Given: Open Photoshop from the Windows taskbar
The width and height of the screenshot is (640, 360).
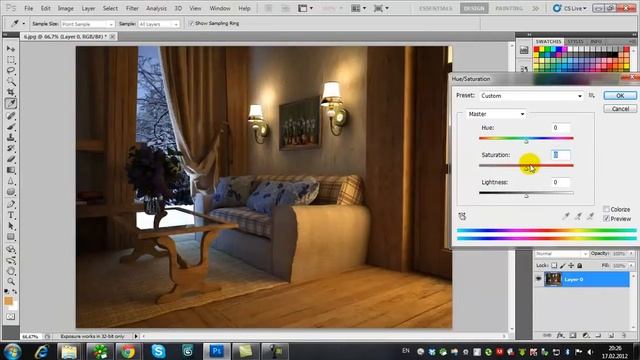Looking at the screenshot, I should [x=217, y=351].
